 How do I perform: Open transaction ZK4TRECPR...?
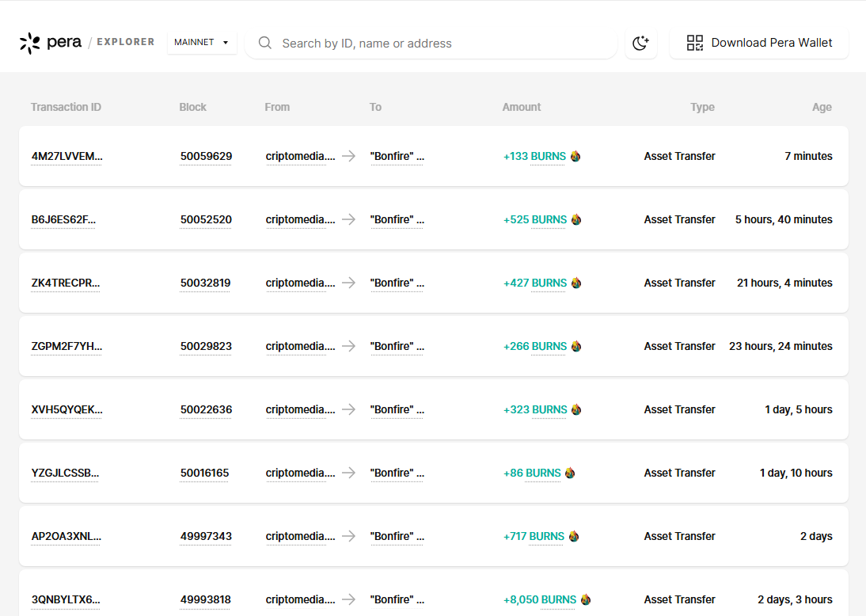point(66,283)
